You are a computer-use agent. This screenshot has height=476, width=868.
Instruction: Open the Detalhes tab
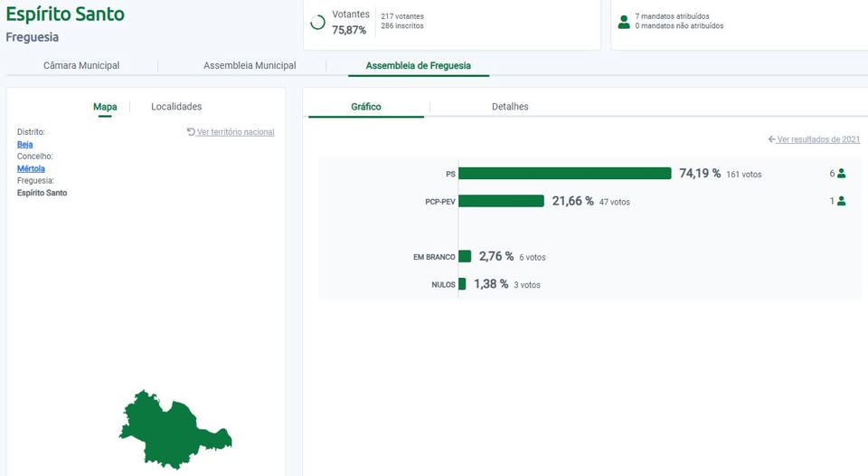click(x=510, y=107)
